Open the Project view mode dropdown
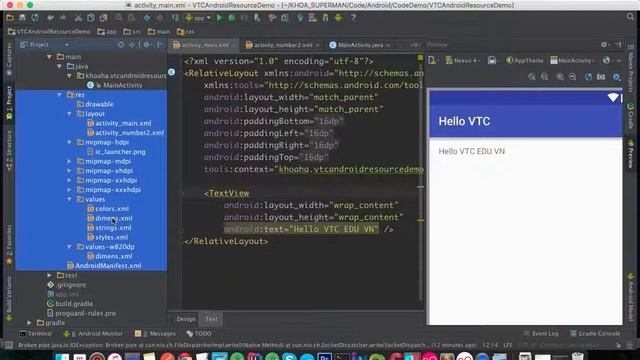640x360 pixels. [44, 44]
